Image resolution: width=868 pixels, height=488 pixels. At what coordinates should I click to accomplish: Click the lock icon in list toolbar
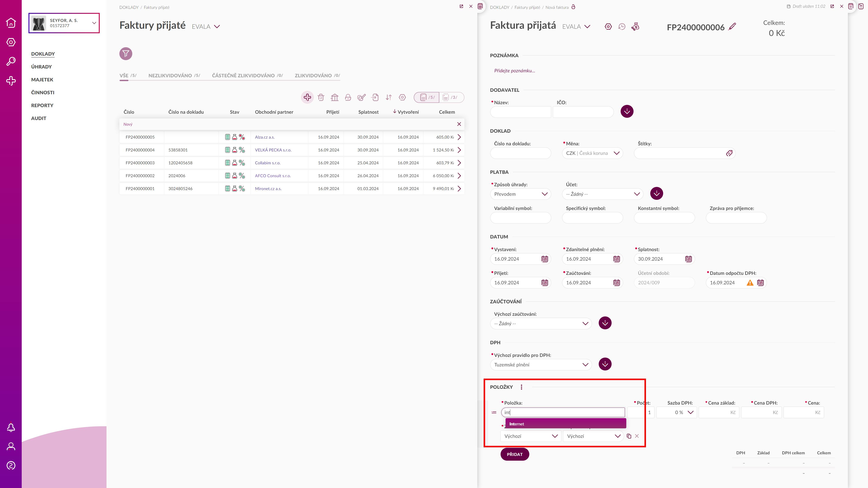(348, 97)
